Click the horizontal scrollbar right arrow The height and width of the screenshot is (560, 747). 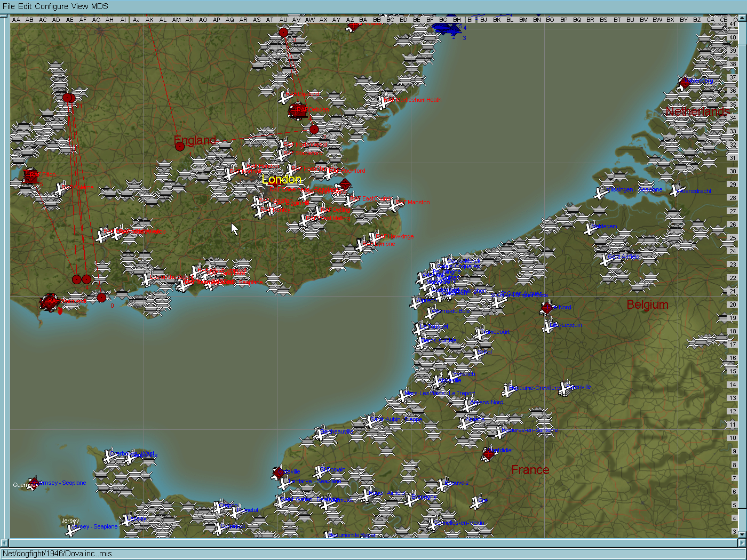pyautogui.click(x=742, y=542)
